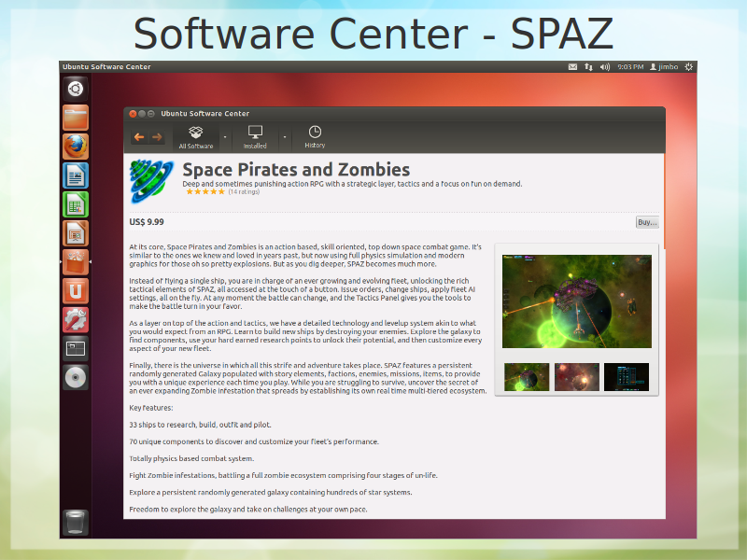Open the History view
747x560 pixels.
pos(315,137)
